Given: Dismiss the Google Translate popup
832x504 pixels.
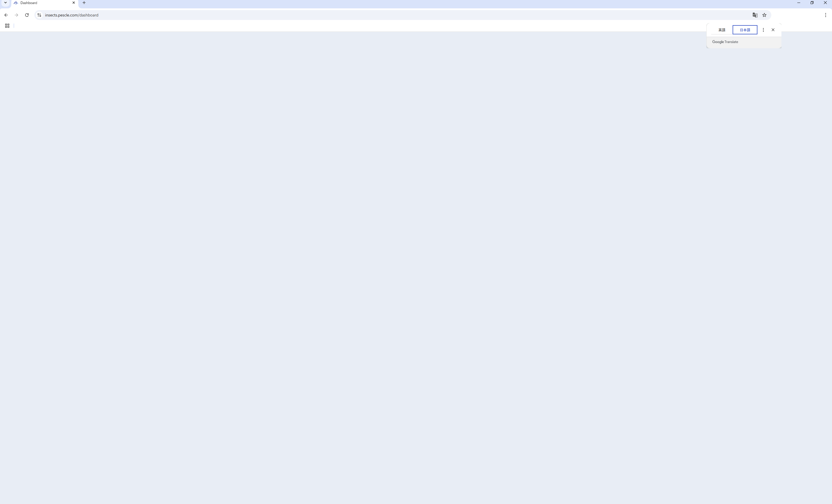Looking at the screenshot, I should pos(773,30).
